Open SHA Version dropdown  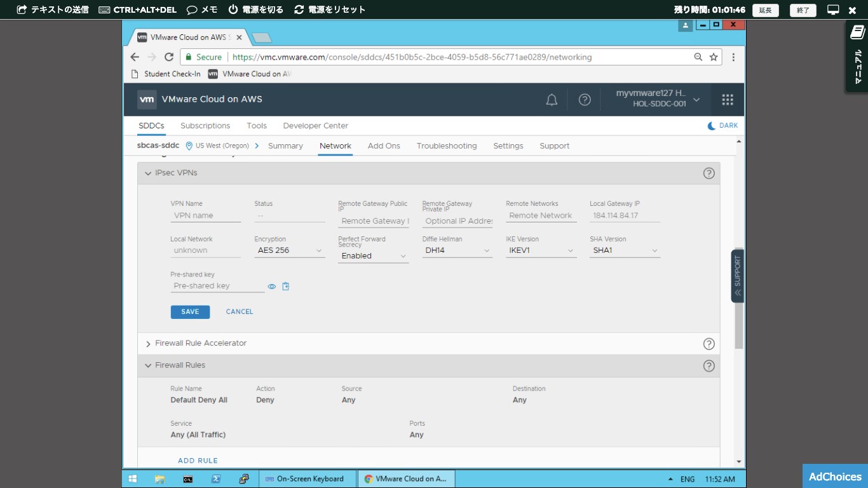(x=625, y=251)
